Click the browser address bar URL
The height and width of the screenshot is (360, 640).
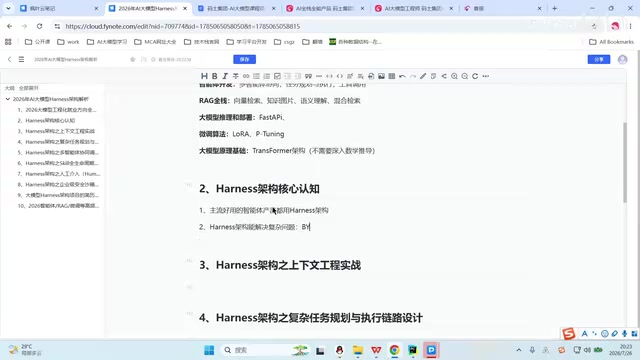[x=183, y=26]
